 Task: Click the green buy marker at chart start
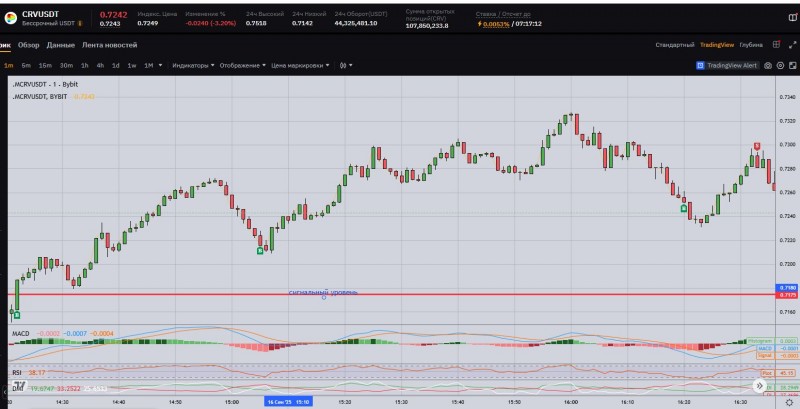[17, 315]
